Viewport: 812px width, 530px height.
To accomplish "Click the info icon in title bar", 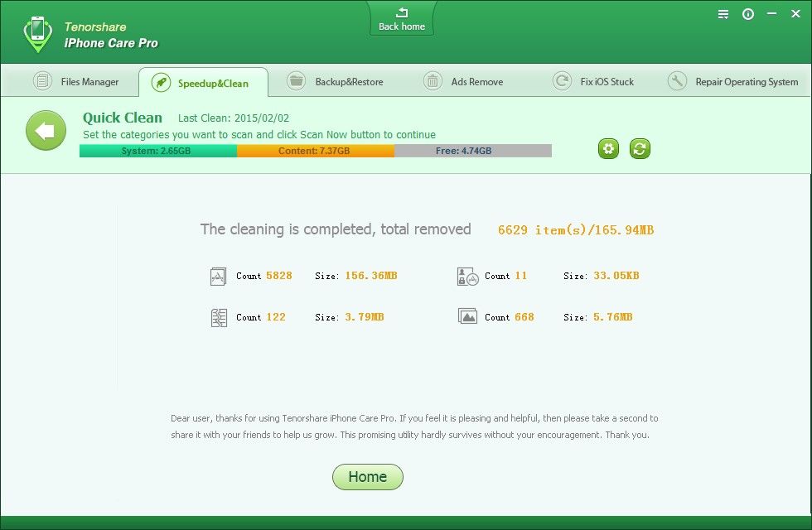I will click(748, 14).
